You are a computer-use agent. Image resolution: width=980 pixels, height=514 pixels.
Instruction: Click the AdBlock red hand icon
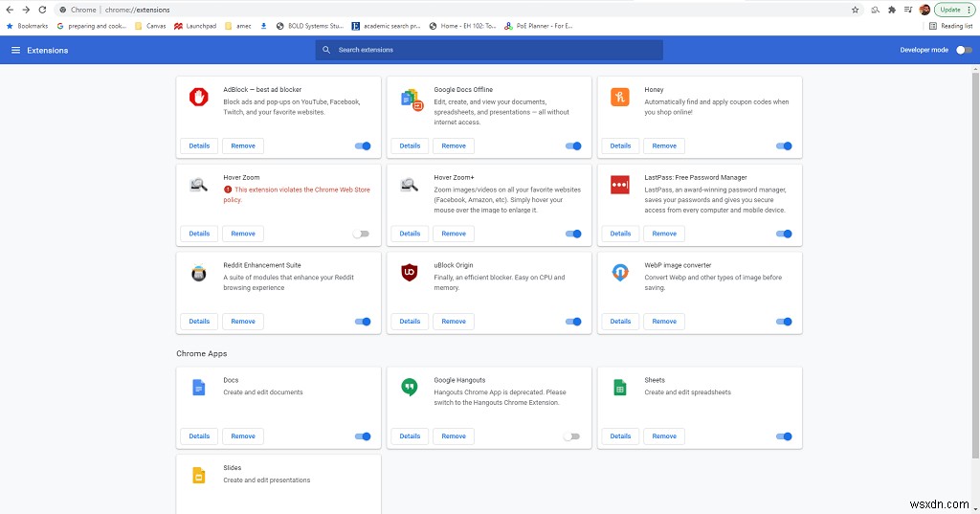pyautogui.click(x=199, y=97)
